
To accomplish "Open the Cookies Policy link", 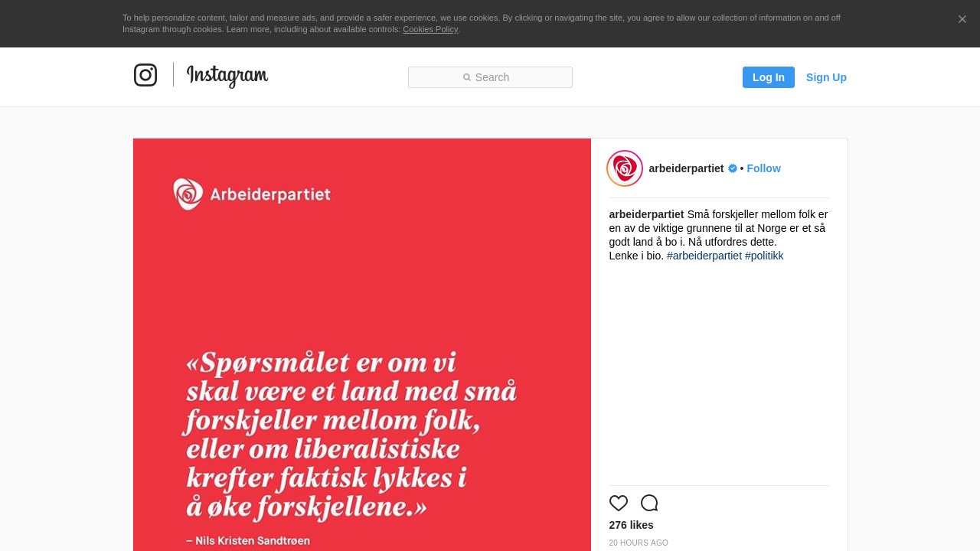I will [430, 29].
